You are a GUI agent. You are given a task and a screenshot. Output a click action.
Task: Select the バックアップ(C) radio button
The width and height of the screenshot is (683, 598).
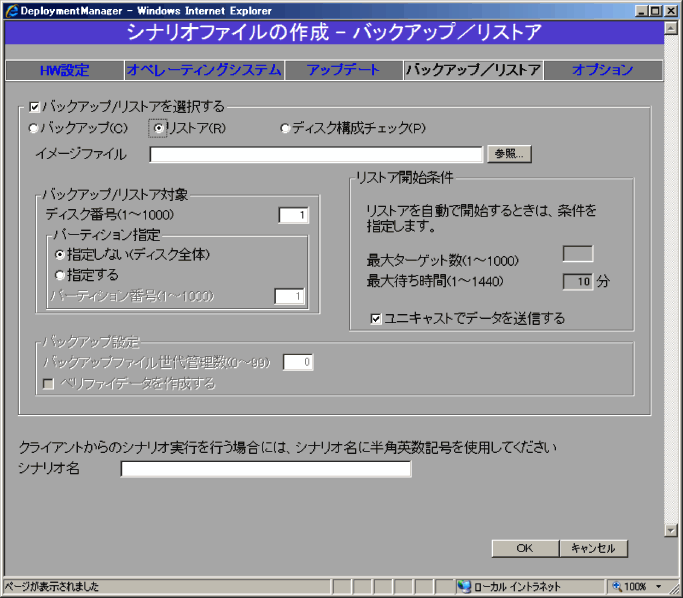[34, 128]
